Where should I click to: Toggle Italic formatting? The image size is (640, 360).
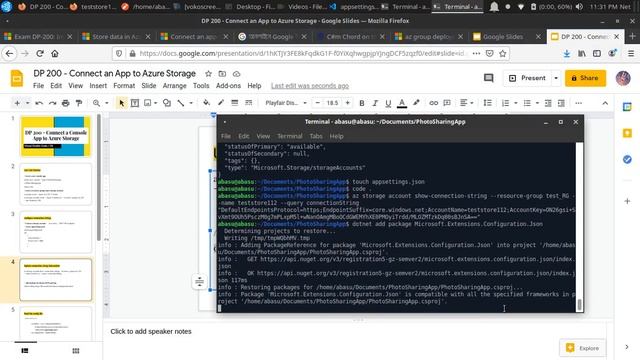[375, 103]
